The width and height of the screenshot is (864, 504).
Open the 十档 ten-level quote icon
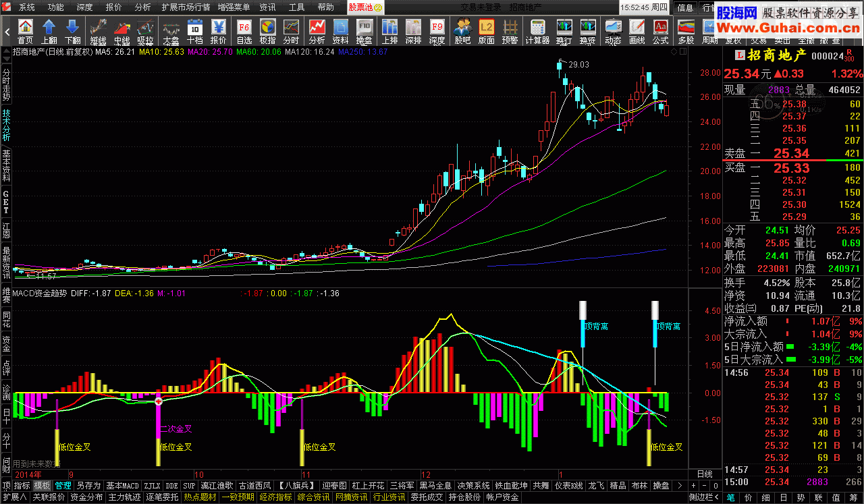[194, 31]
